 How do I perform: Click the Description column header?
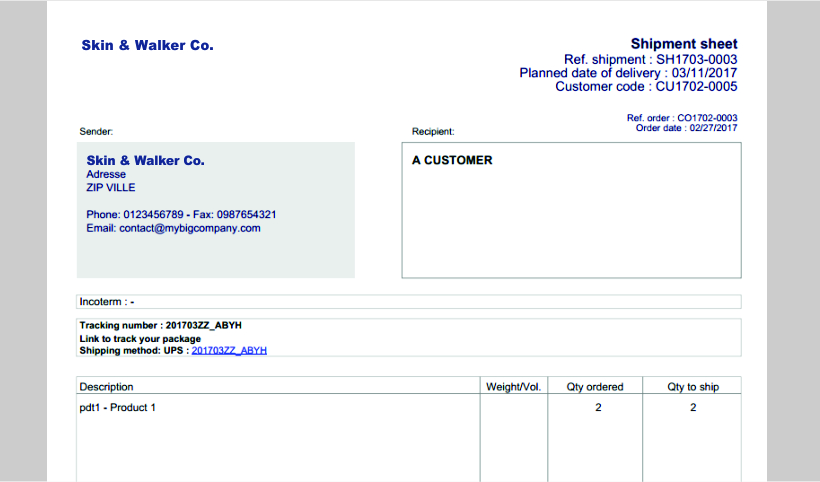click(107, 386)
